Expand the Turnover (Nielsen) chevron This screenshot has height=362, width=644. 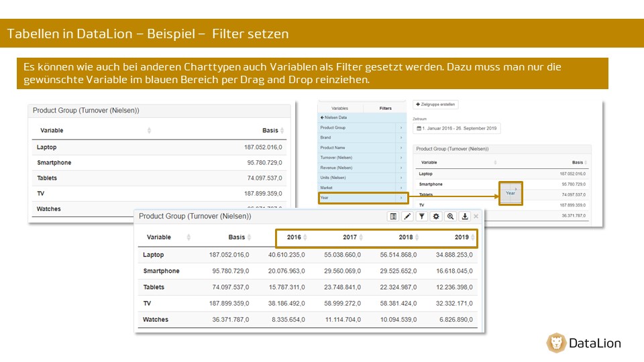click(401, 158)
